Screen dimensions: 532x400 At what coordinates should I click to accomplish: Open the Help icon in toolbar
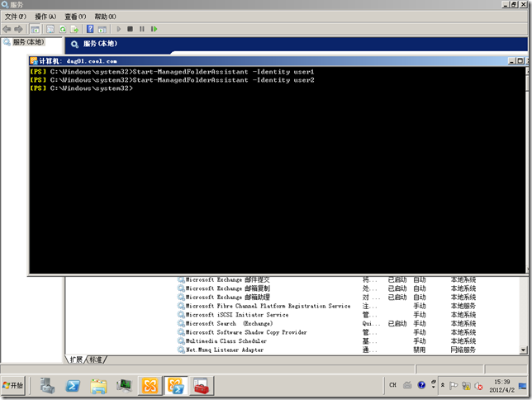(x=90, y=29)
